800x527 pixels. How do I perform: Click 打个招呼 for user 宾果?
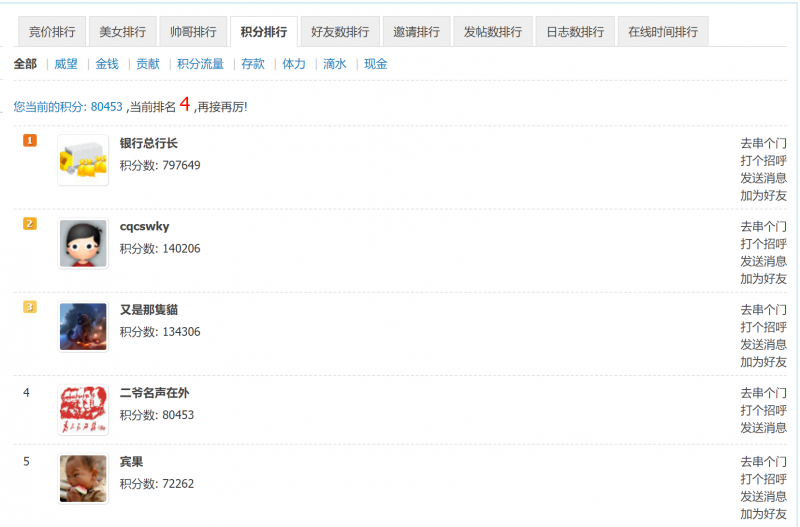tap(763, 479)
